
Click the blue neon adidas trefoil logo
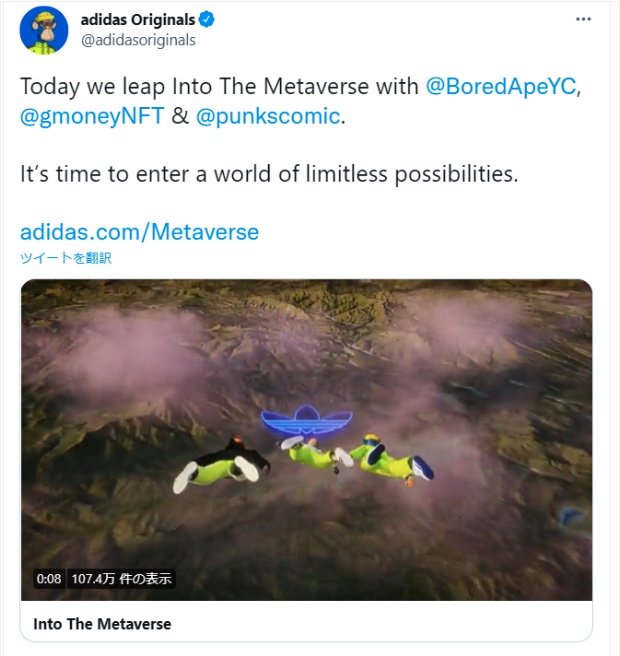pyautogui.click(x=307, y=420)
